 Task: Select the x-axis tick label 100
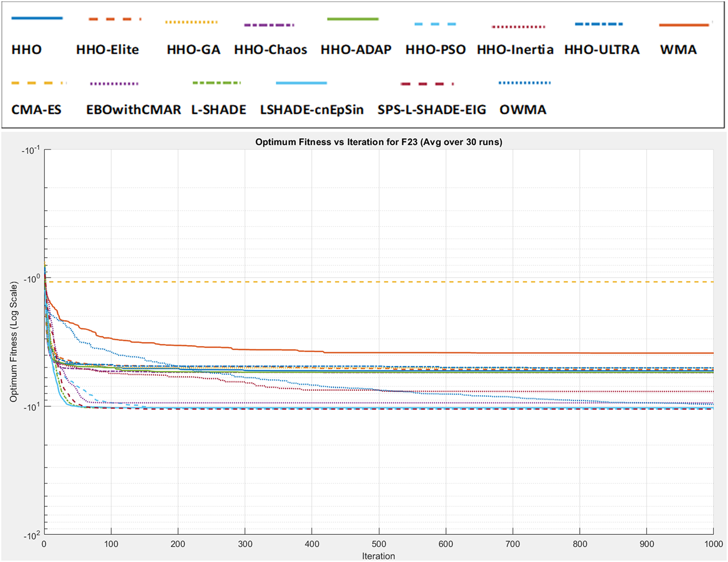click(x=111, y=544)
